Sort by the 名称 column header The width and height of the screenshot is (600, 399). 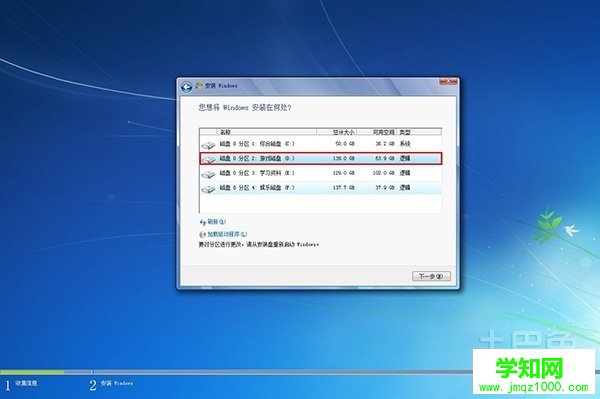pyautogui.click(x=267, y=132)
